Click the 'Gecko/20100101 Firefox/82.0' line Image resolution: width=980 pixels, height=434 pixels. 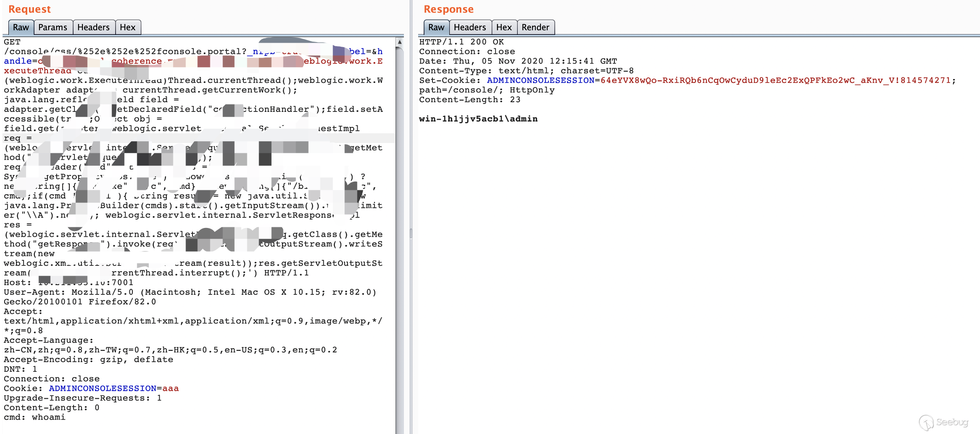pyautogui.click(x=80, y=302)
